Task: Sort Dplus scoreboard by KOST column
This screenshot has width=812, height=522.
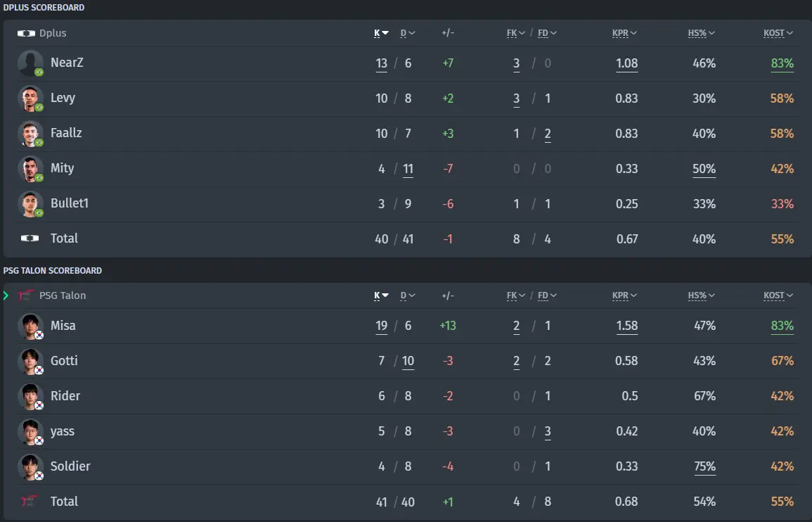Action: pyautogui.click(x=778, y=33)
